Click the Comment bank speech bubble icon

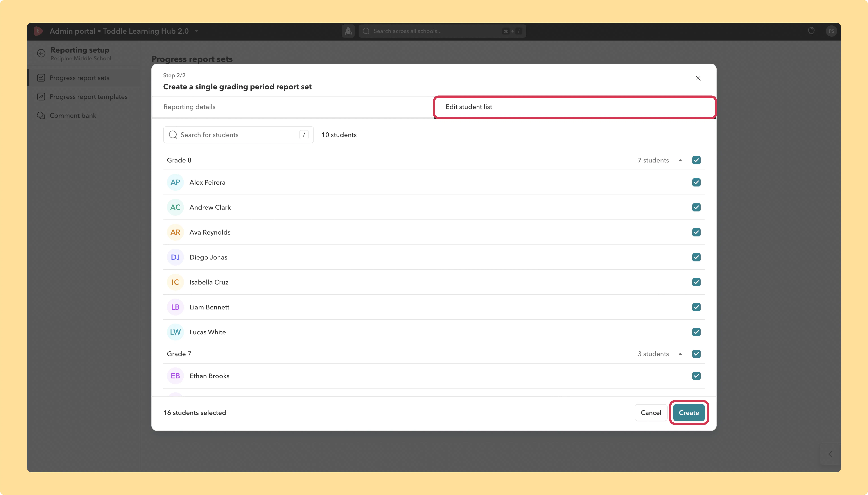point(41,116)
